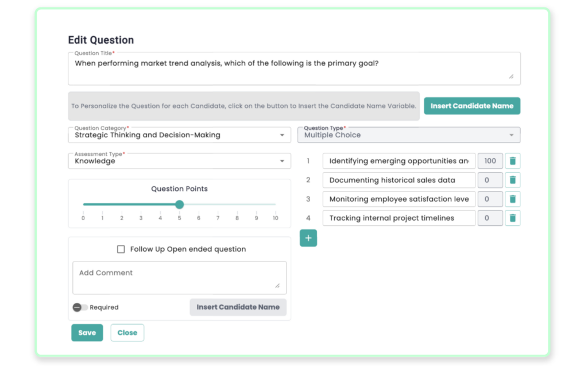Click the Question Title text field
Image resolution: width=588 pixels, height=369 pixels.
294,69
